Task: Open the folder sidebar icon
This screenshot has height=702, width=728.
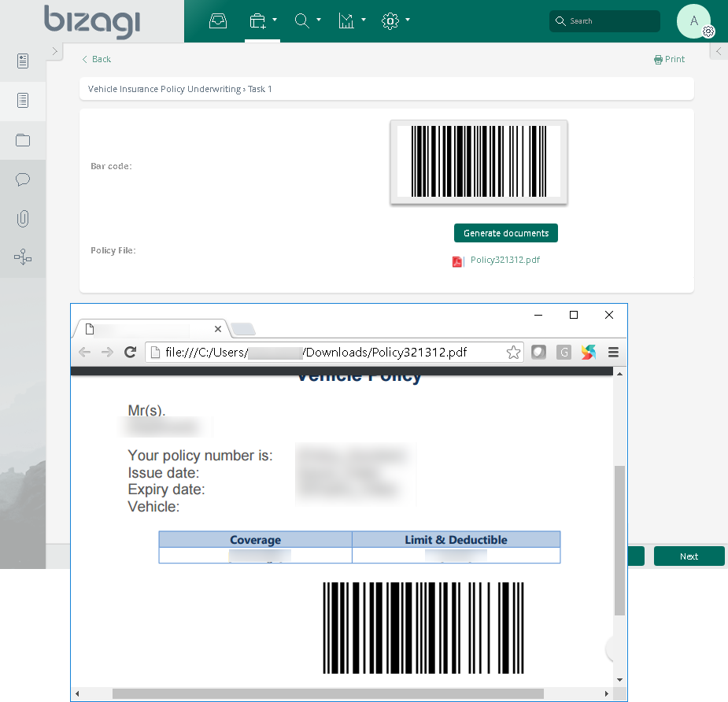Action: pos(23,140)
